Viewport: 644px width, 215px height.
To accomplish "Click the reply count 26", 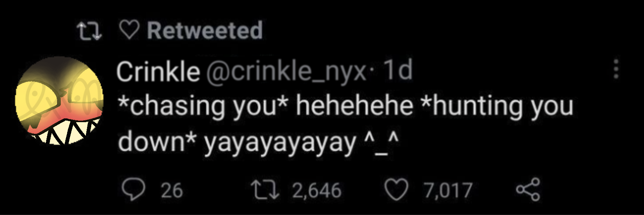I will coord(172,190).
